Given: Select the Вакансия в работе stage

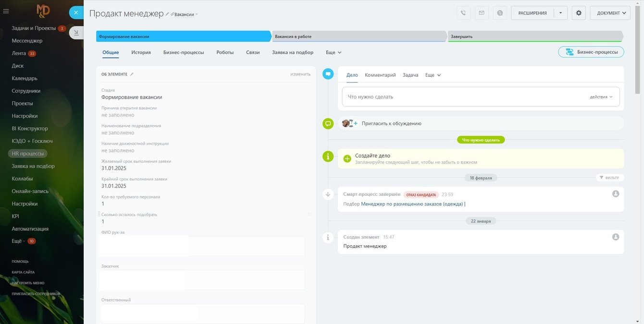Looking at the screenshot, I should click(x=359, y=36).
